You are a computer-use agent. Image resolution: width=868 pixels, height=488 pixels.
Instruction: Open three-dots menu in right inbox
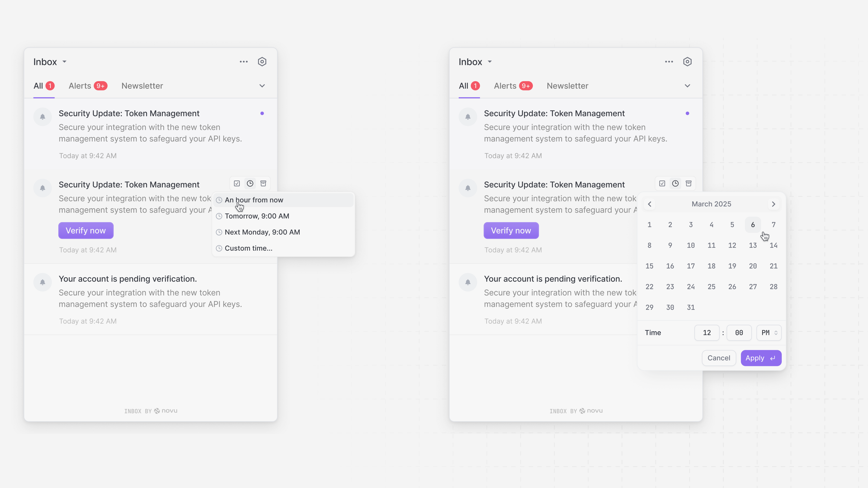(x=669, y=62)
